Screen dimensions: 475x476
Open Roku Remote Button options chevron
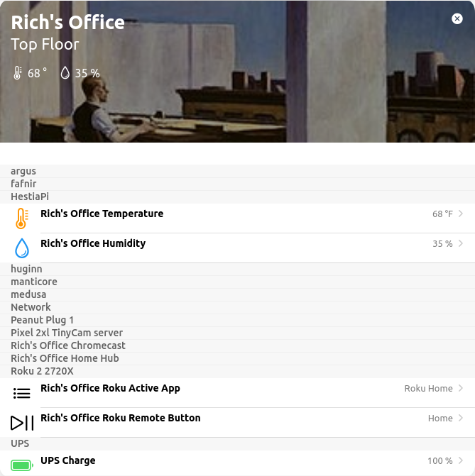[x=461, y=418]
